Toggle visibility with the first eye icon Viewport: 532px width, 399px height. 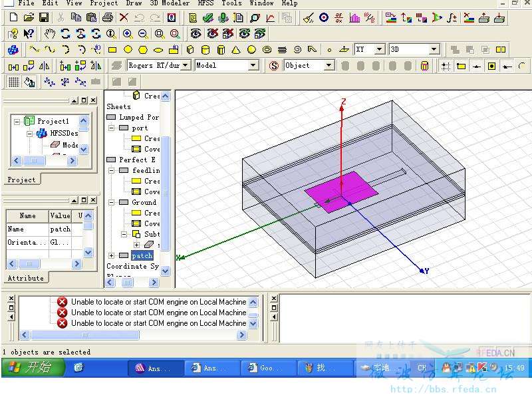coord(196,33)
